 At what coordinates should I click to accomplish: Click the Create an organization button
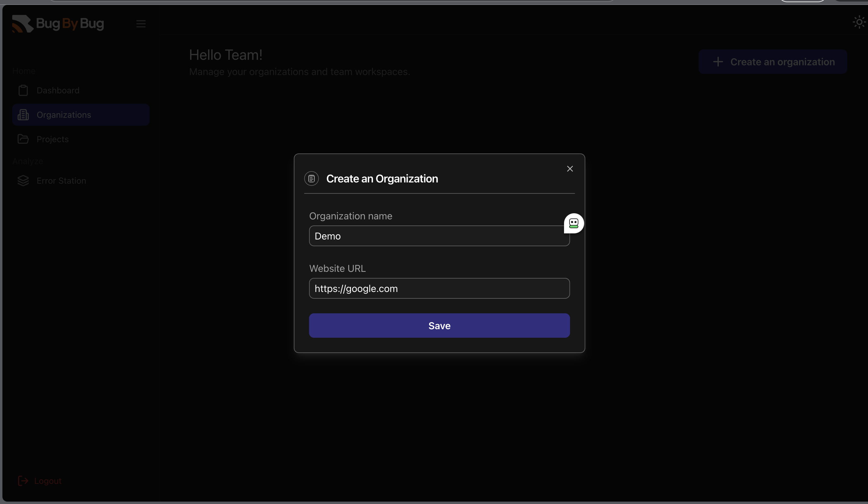coord(772,62)
